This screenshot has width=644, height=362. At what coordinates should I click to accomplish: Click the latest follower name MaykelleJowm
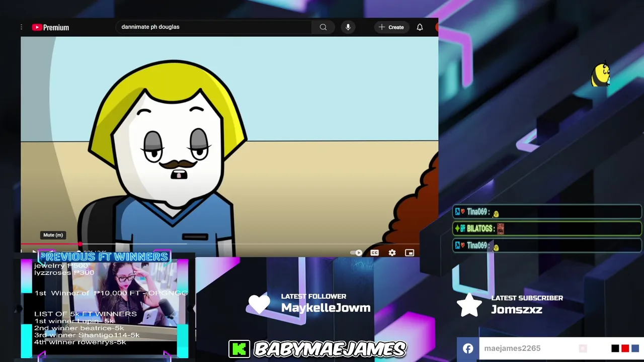(326, 308)
